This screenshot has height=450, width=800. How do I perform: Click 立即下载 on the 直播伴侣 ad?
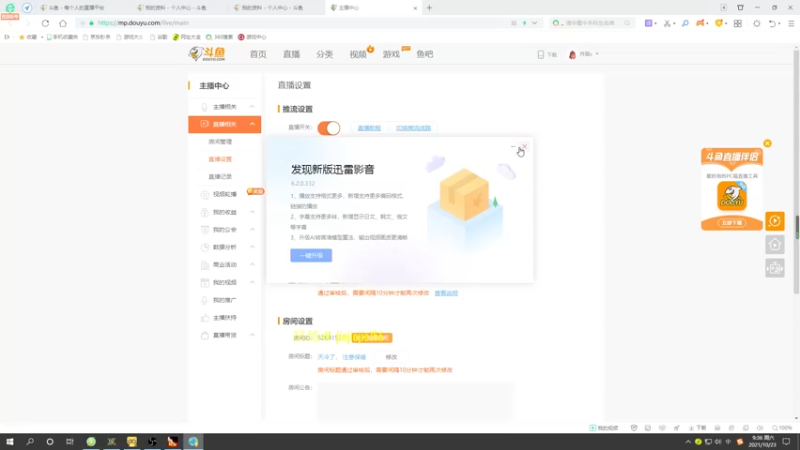(x=732, y=223)
